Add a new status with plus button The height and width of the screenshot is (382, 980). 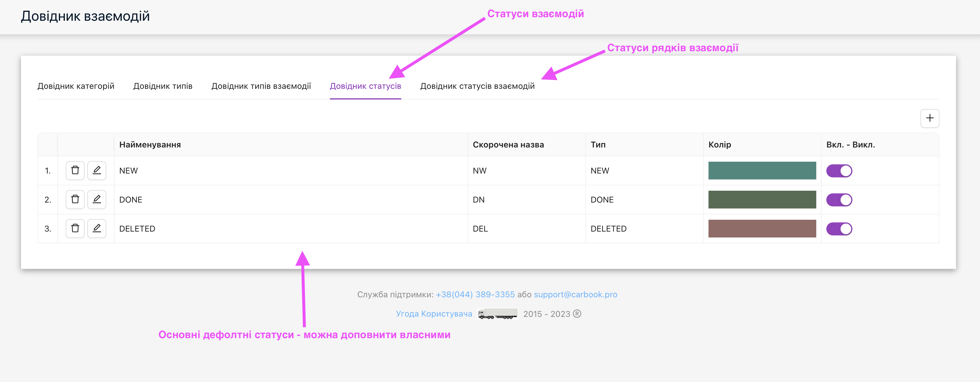pyautogui.click(x=929, y=118)
